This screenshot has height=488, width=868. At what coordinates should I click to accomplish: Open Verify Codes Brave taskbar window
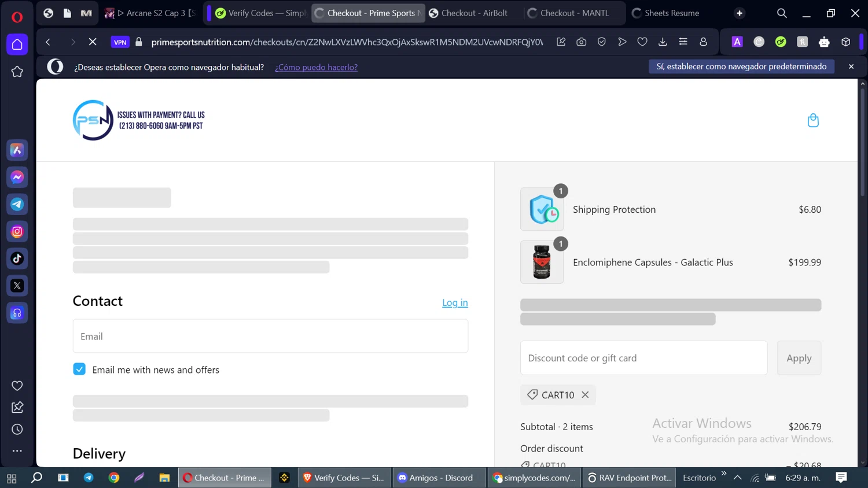tap(345, 478)
